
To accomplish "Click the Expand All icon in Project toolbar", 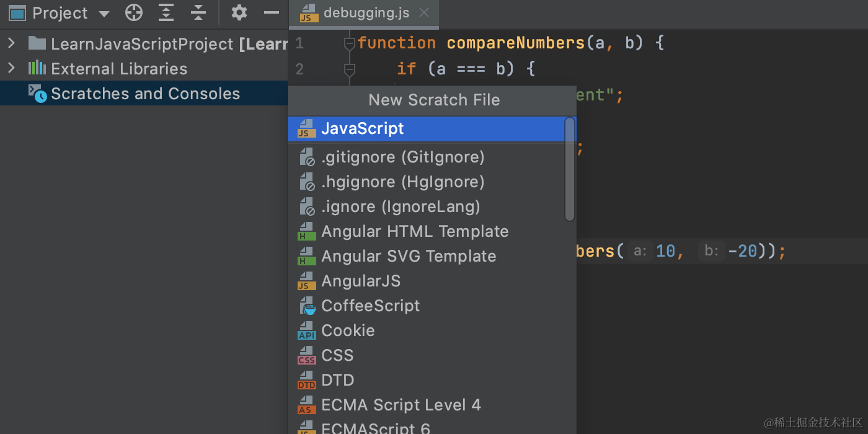I will coord(166,13).
